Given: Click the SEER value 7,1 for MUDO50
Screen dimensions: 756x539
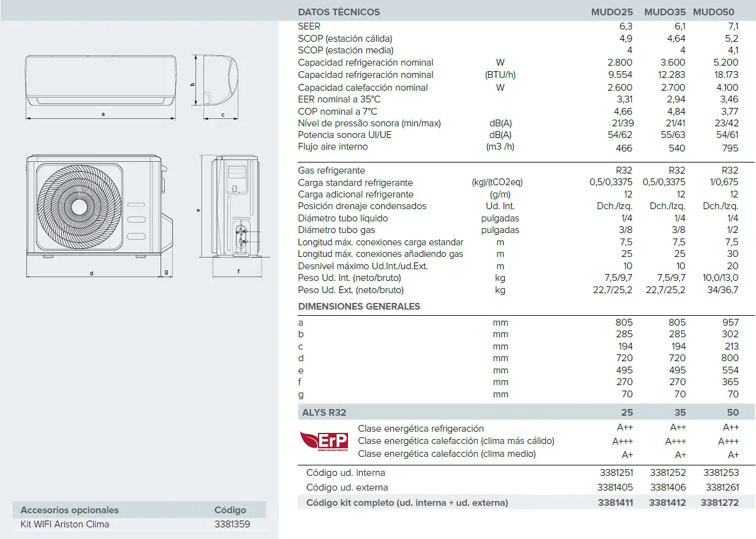Looking at the screenshot, I should [733, 26].
